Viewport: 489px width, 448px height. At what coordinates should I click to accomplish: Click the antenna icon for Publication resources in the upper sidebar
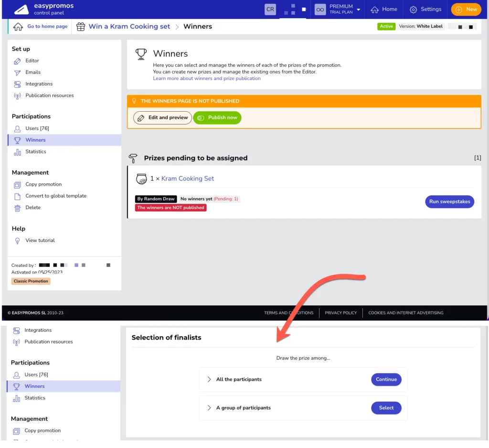[x=18, y=95]
